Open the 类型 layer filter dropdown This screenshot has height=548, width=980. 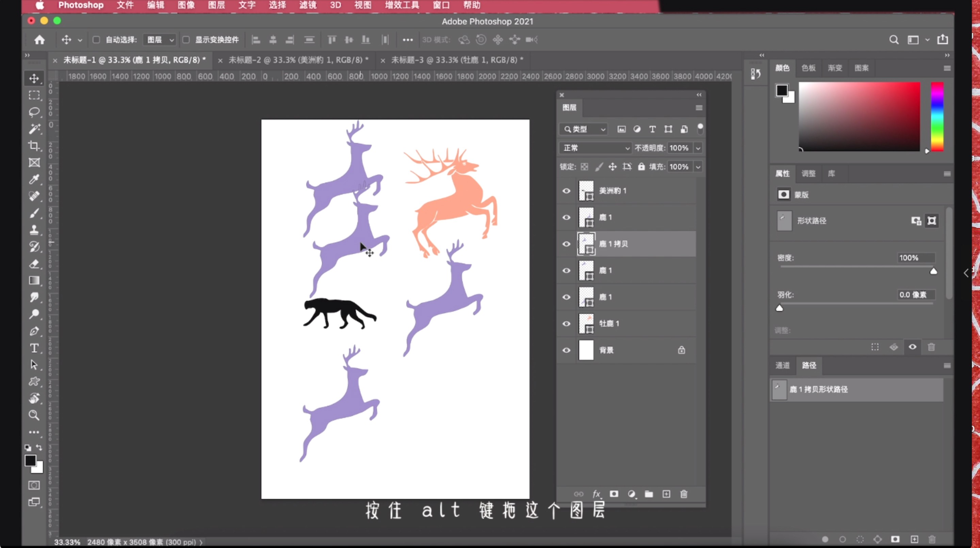pos(584,129)
